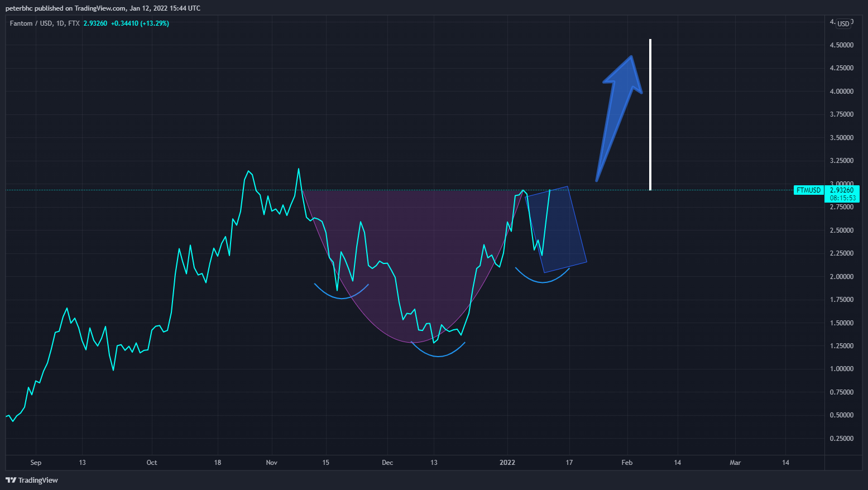The height and width of the screenshot is (490, 868).
Task: Click the 4.00000 price axis label
Action: point(842,92)
